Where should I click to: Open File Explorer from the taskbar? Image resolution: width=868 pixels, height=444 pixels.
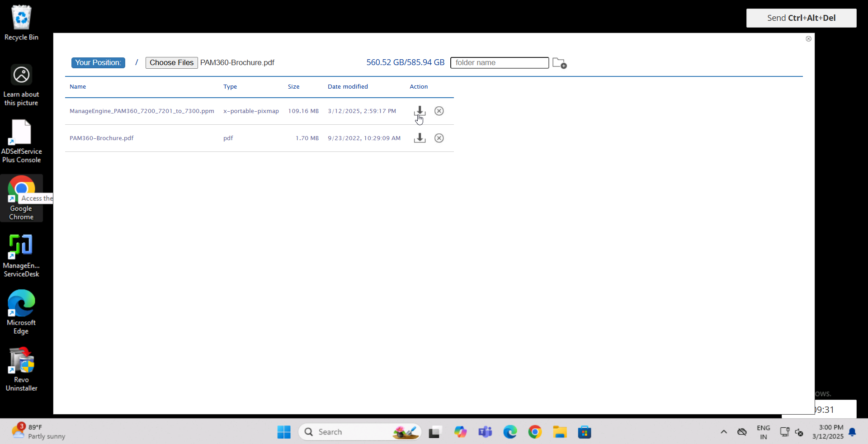pyautogui.click(x=560, y=432)
